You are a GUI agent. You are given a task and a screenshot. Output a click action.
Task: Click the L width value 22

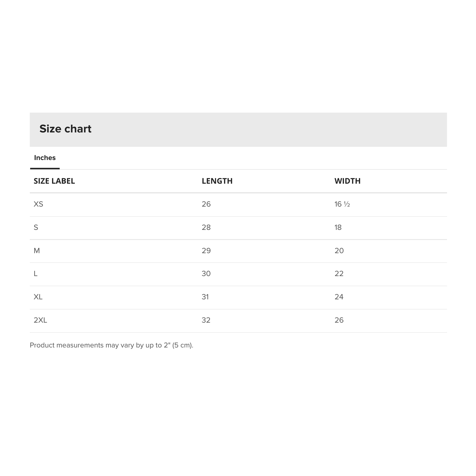339,274
